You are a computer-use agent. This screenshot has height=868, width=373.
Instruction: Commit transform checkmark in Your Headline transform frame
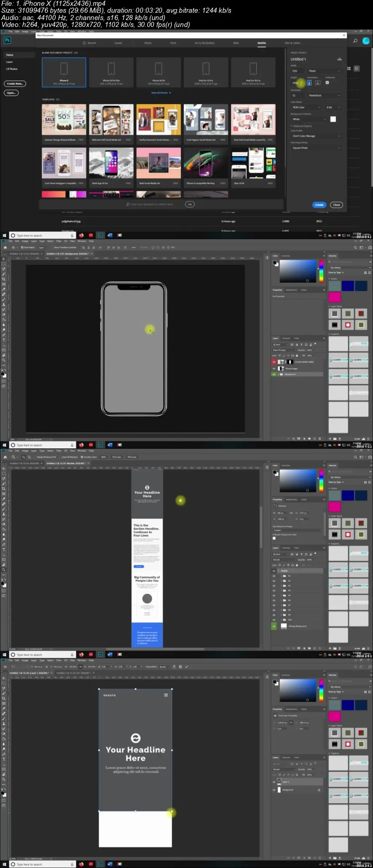[x=186, y=667]
